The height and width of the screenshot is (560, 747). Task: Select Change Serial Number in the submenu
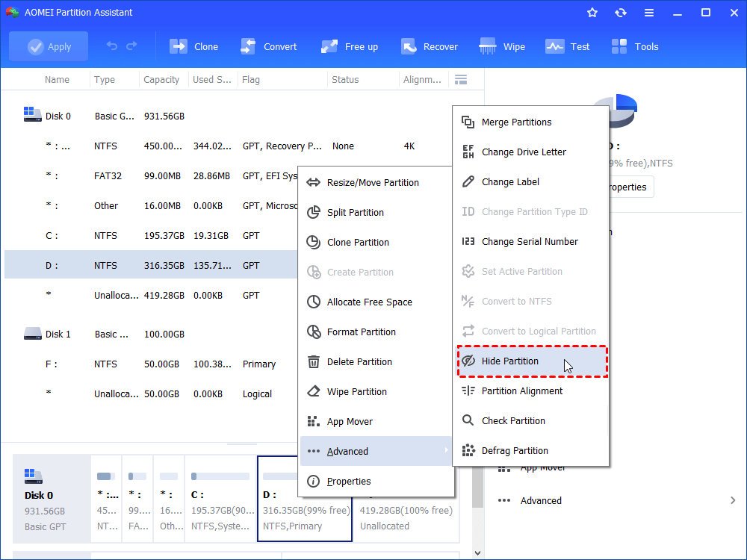coord(530,241)
